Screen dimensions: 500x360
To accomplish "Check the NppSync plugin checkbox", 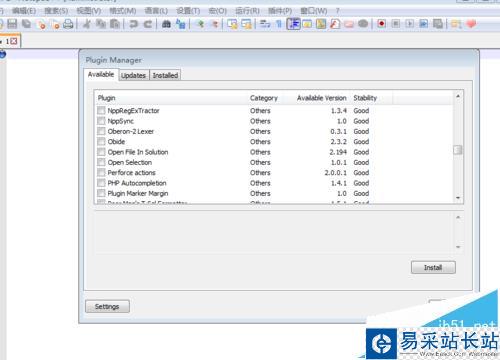I will [x=101, y=121].
